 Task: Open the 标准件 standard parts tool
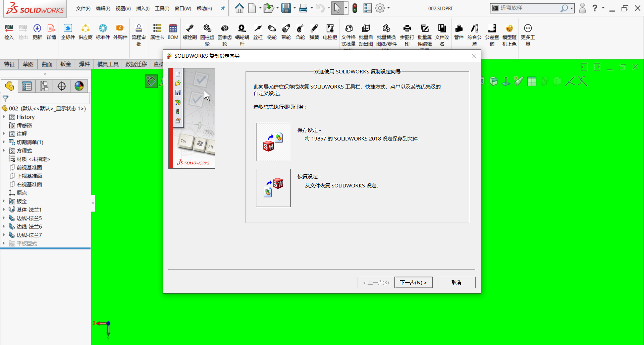[103, 32]
